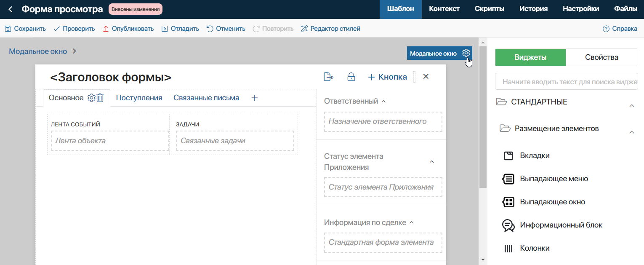This screenshot has width=644, height=265.
Task: Open the История tab
Action: point(533,9)
